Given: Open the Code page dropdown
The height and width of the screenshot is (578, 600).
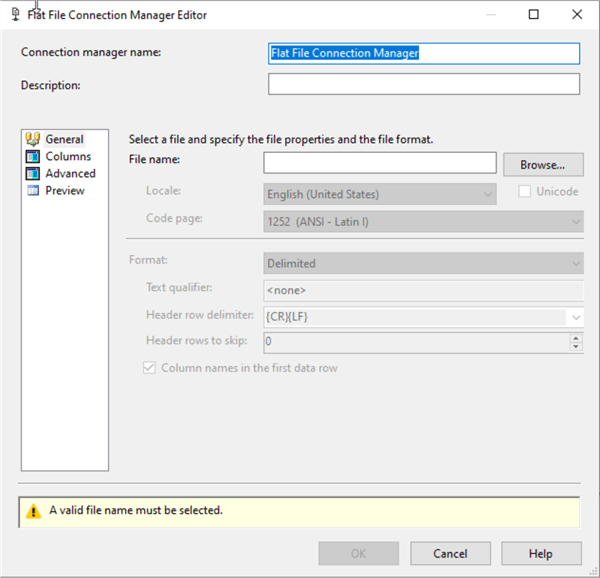Looking at the screenshot, I should [x=574, y=221].
